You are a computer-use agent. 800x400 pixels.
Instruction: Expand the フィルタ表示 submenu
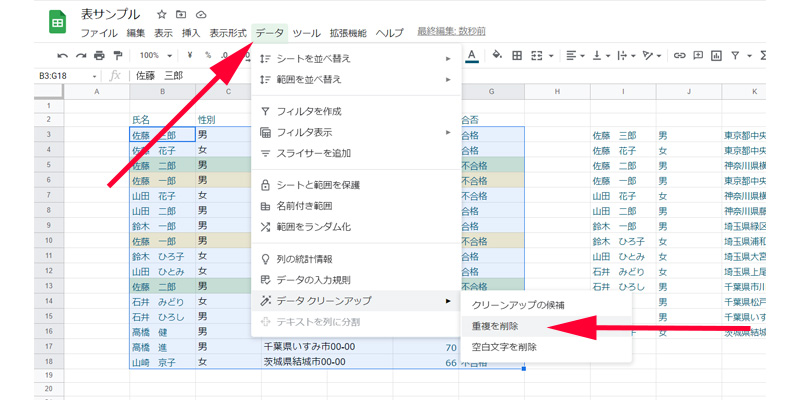pyautogui.click(x=356, y=133)
